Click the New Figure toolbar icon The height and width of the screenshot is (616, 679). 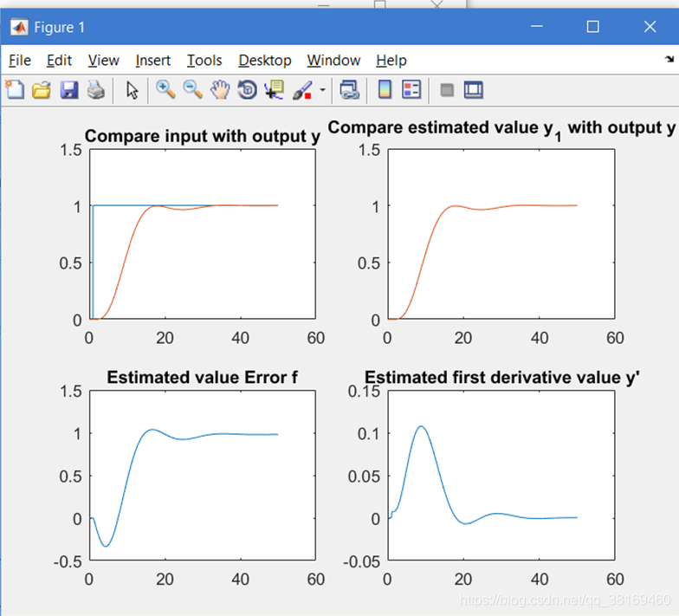(x=15, y=90)
